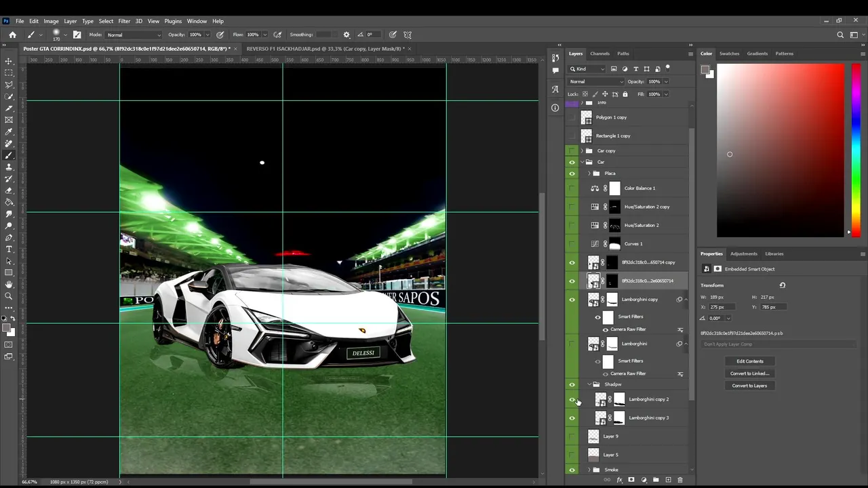Open the layer Fill dropdown arrow
The height and width of the screenshot is (488, 868).
666,94
